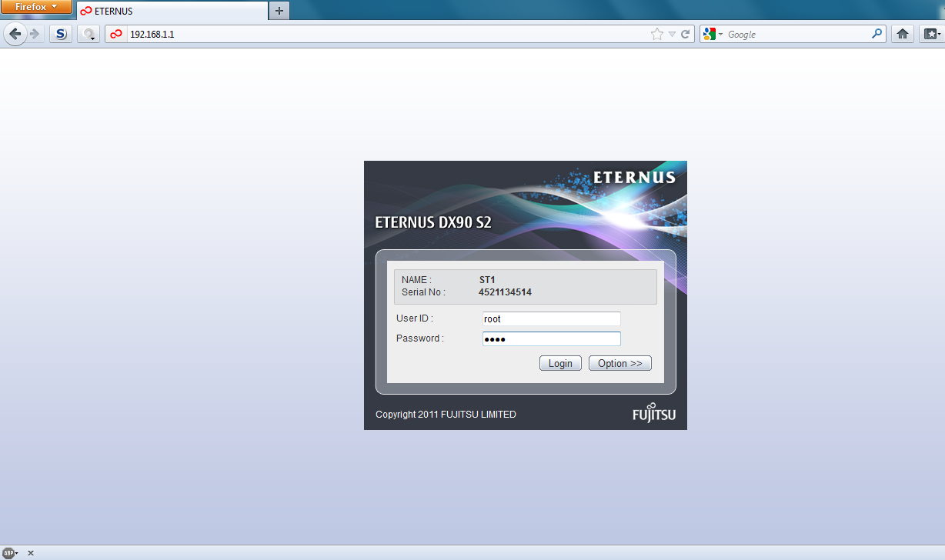Image resolution: width=945 pixels, height=560 pixels.
Task: Click the device name value ST1
Action: coord(486,280)
